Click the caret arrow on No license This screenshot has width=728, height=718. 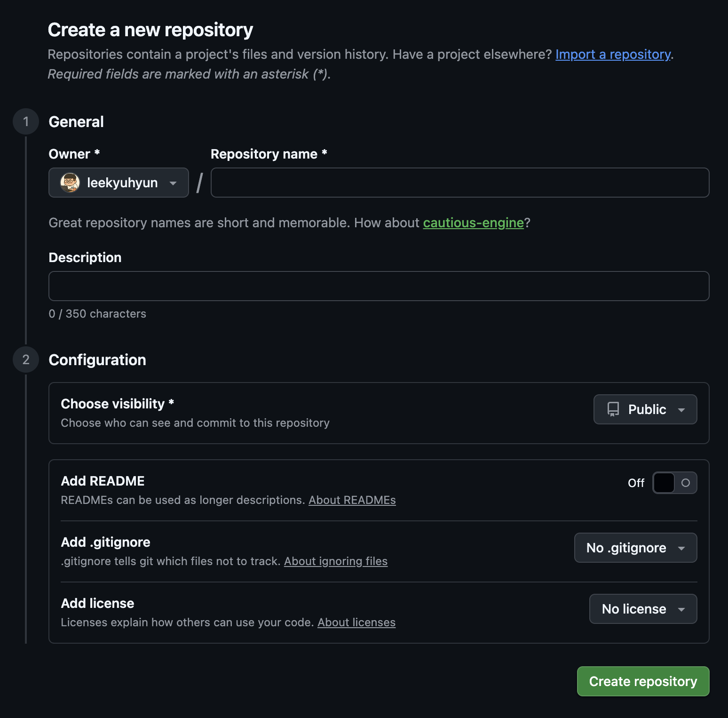click(681, 609)
